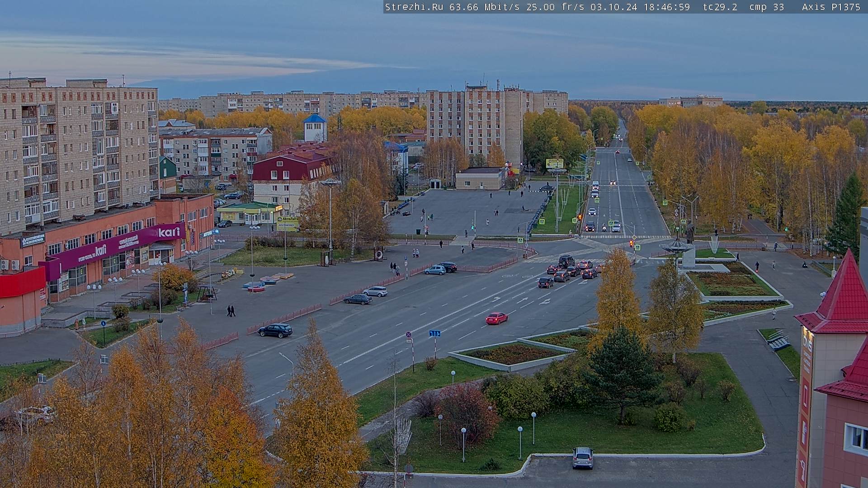Click the '18:46:59' time stamp

pos(667,7)
